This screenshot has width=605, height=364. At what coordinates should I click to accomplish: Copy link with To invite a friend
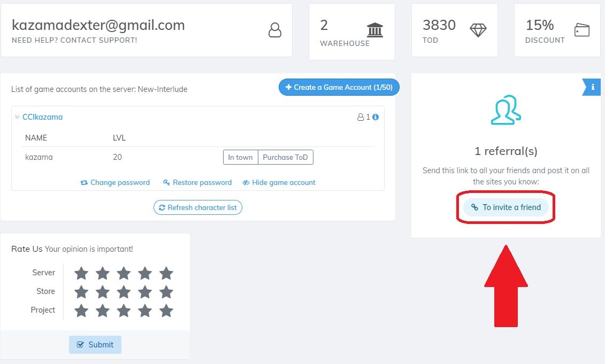coord(506,207)
